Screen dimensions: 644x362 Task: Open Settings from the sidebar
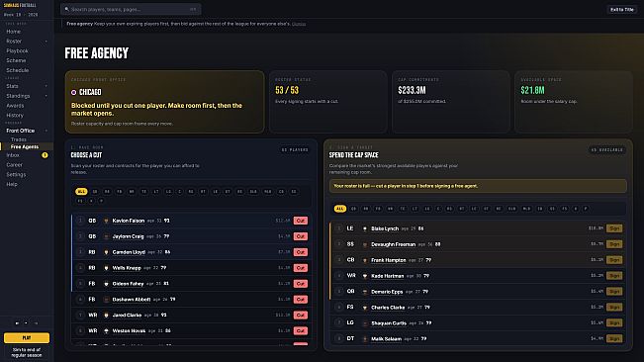[16, 174]
